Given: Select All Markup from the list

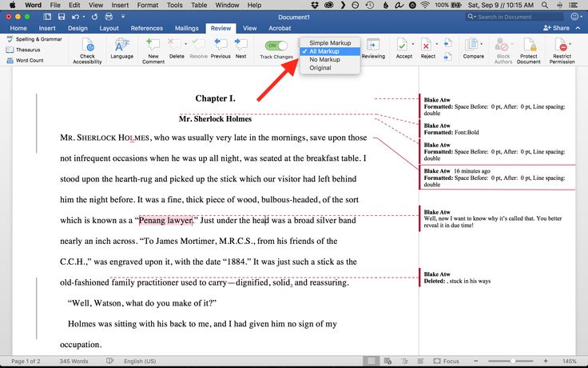Looking at the screenshot, I should 330,51.
